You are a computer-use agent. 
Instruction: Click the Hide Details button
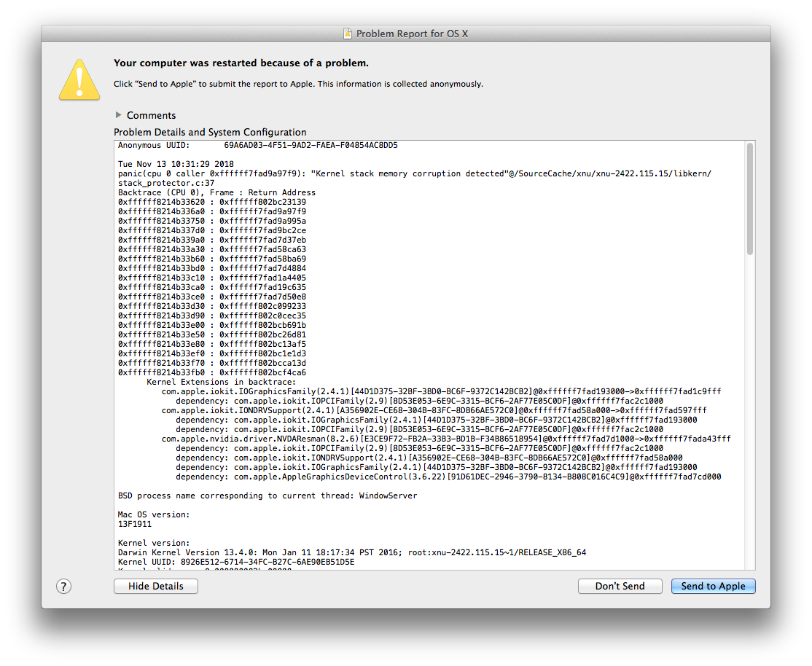(x=156, y=587)
